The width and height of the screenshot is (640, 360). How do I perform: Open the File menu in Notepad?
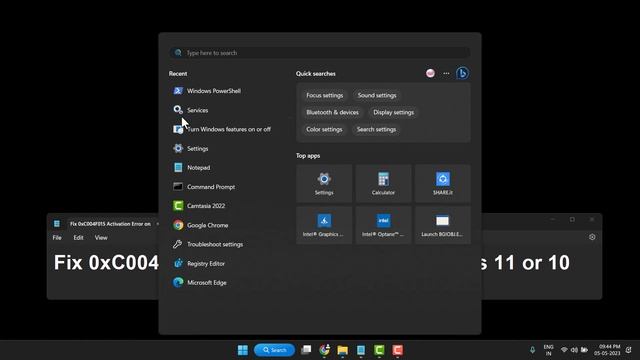point(57,238)
